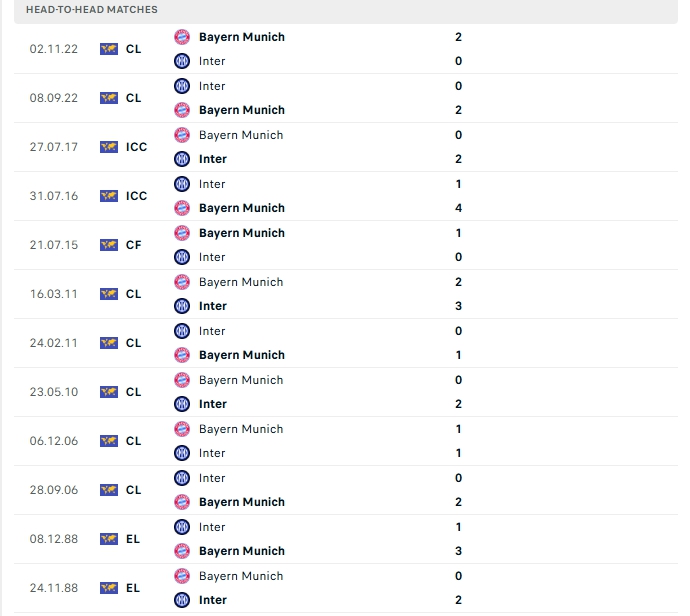Click Inter score 2 on 23.05.10
The height and width of the screenshot is (616, 690).
tap(459, 404)
